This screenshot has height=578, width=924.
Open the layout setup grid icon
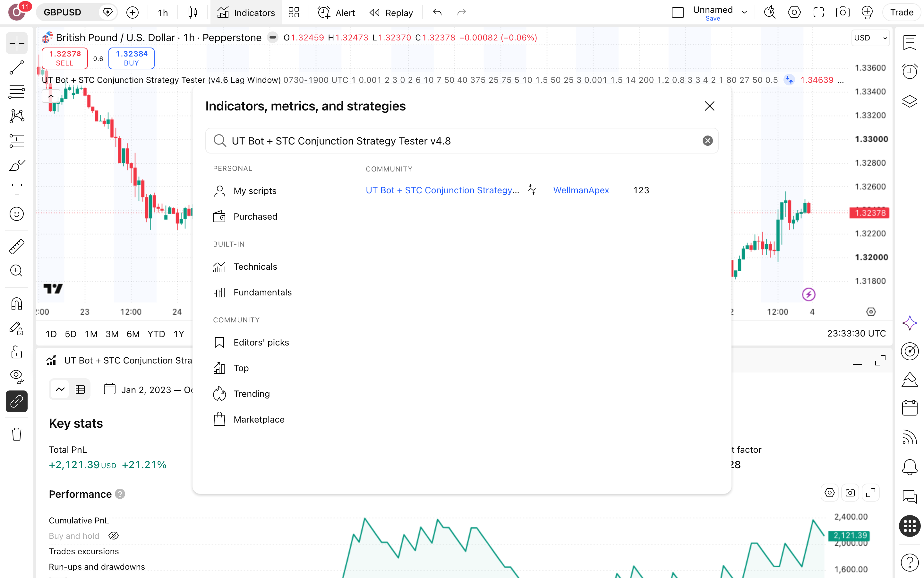pyautogui.click(x=294, y=13)
